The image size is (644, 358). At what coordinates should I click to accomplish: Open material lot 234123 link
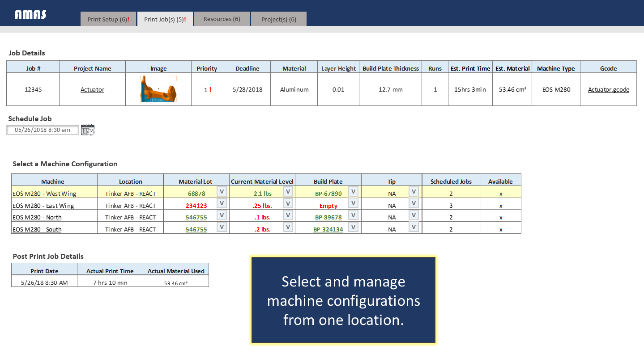pos(196,206)
